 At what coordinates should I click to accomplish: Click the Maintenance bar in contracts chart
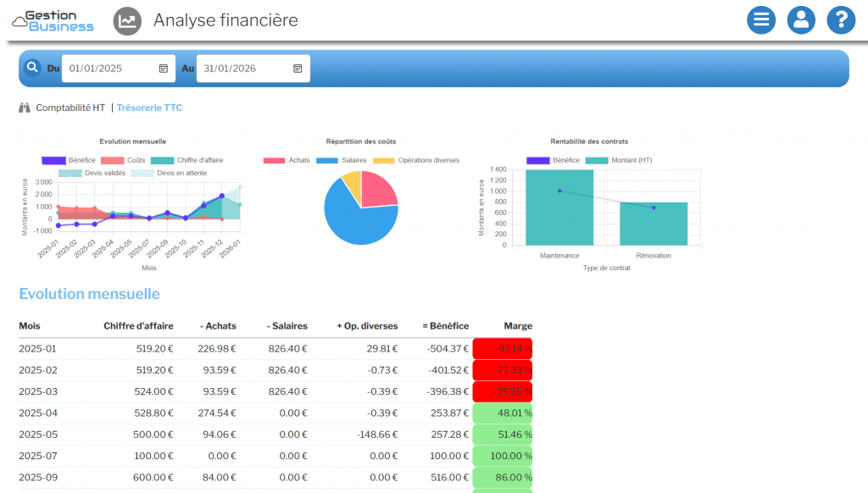click(x=559, y=208)
